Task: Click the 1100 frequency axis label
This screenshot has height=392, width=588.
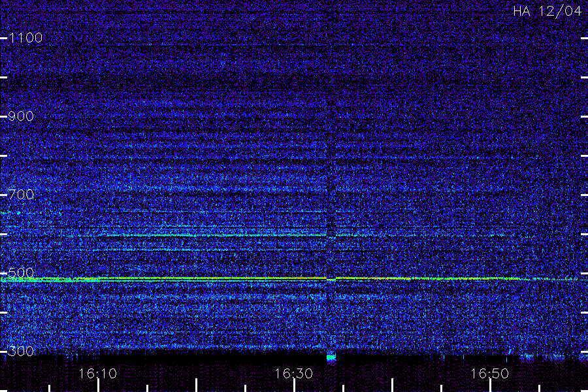Action: (x=25, y=38)
